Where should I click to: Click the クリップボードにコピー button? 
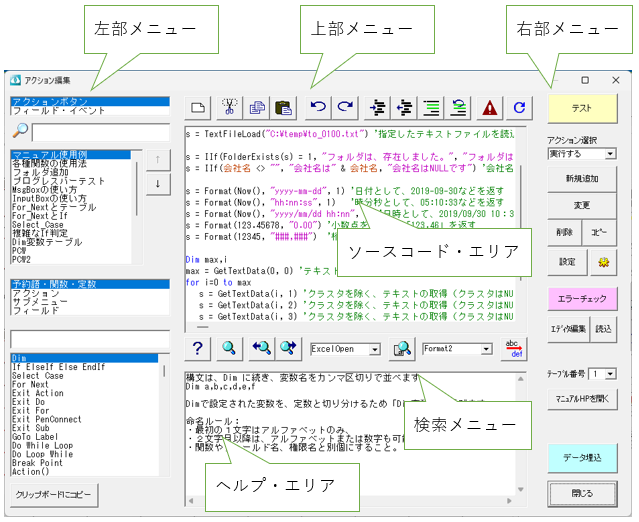pos(54,494)
